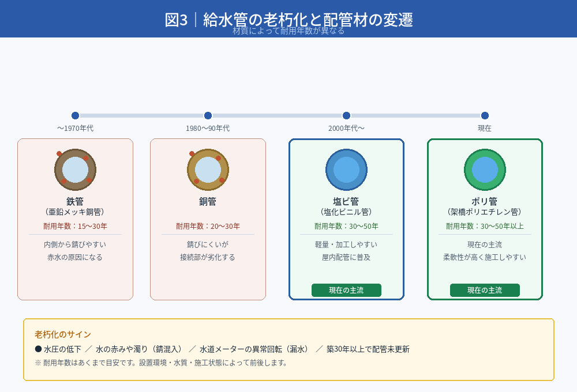This screenshot has height=392, width=577.
Task: Click the （架橋ポリエチレン管） subtitle text
Action: [485, 212]
